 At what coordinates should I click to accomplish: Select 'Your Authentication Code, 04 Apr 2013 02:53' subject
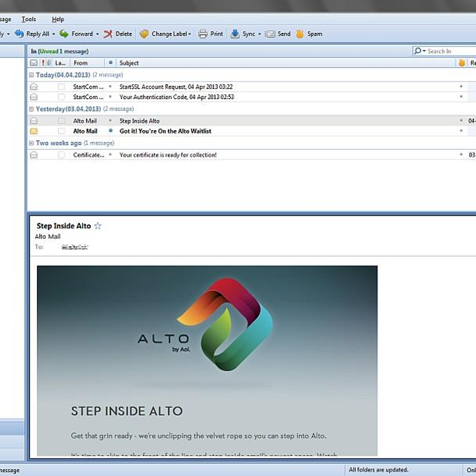pos(177,97)
